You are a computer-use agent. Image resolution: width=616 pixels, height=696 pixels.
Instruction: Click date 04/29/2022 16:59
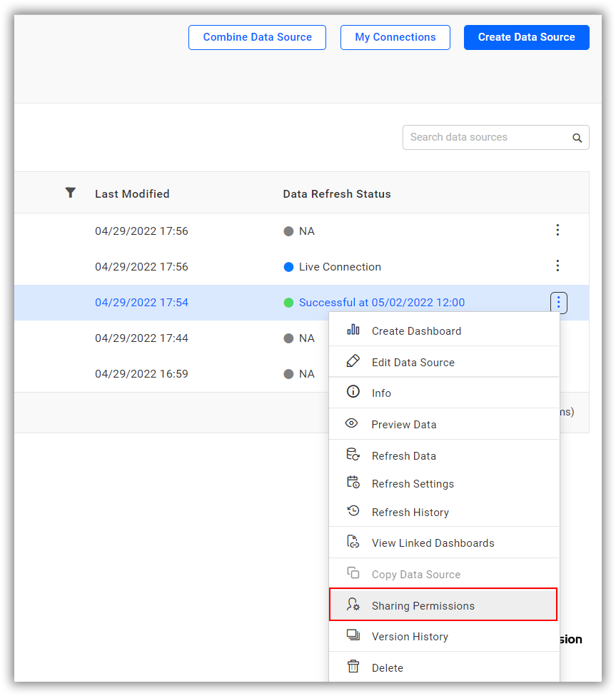141,374
